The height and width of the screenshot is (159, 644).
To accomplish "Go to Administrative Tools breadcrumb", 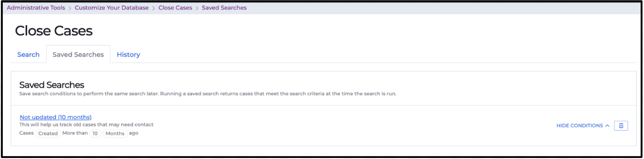I will 36,8.
